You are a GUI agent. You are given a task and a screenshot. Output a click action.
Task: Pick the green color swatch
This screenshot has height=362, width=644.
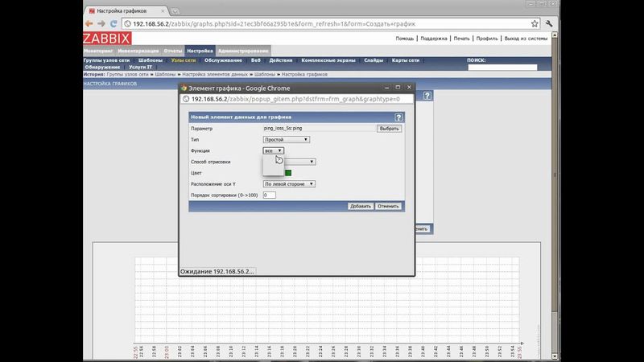287,172
